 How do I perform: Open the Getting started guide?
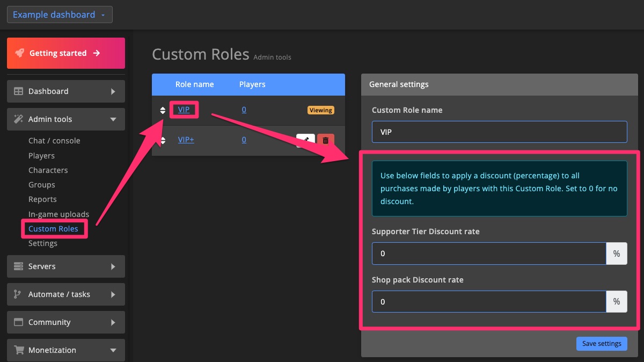pos(65,53)
